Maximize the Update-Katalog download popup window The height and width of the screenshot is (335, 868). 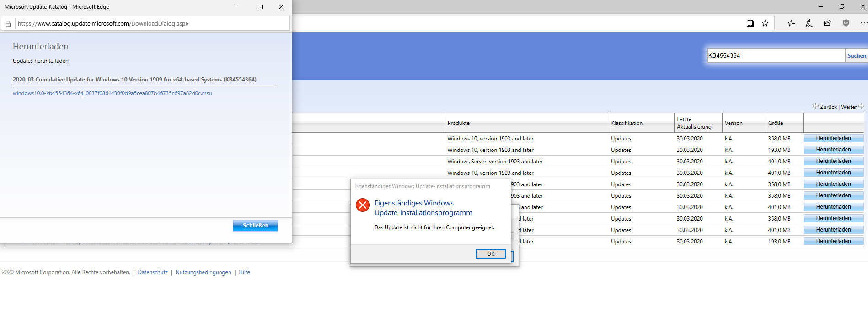coord(260,7)
